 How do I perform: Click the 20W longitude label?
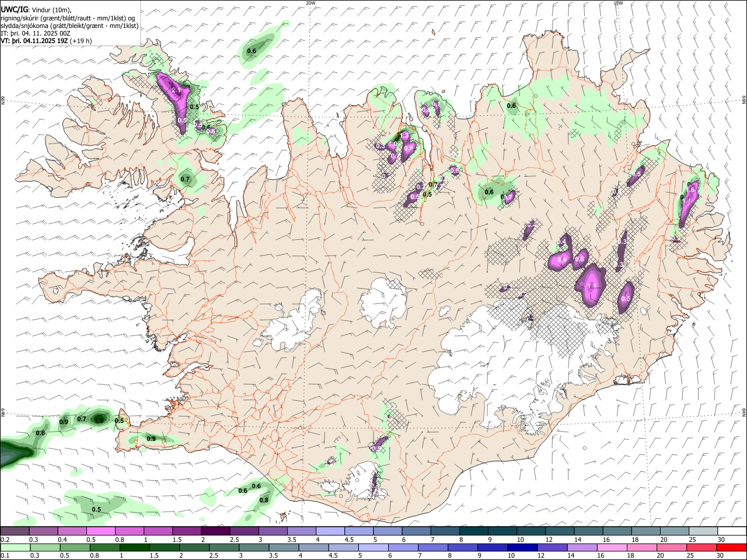tap(310, 3)
